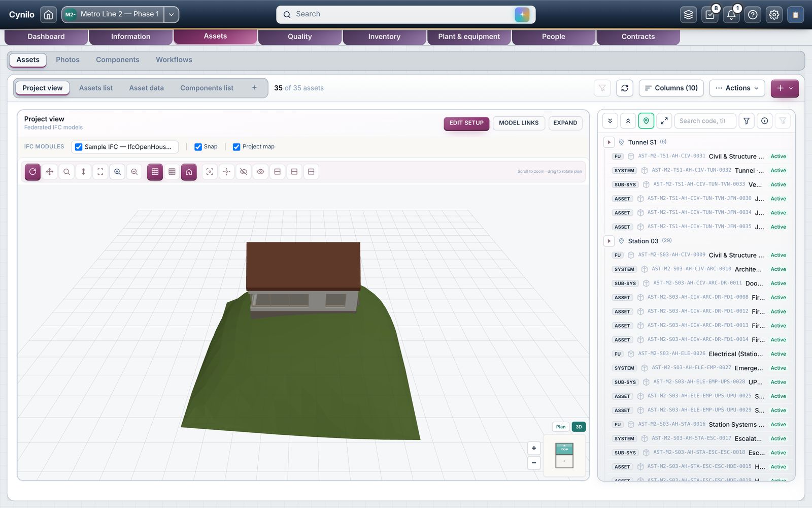This screenshot has width=812, height=508.
Task: Focus the Search code input field
Action: pyautogui.click(x=704, y=121)
